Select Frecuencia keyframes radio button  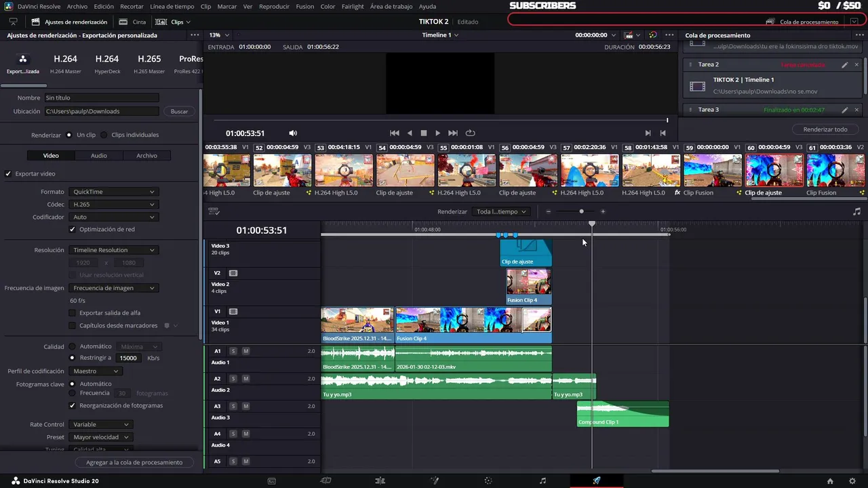click(73, 393)
